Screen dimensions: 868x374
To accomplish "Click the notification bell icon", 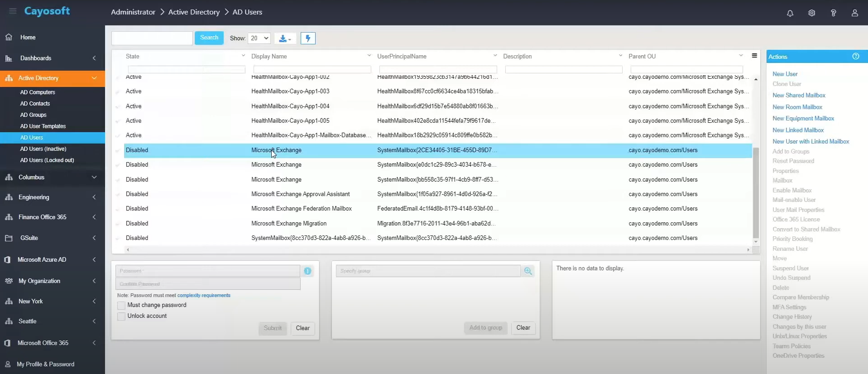I will [790, 13].
